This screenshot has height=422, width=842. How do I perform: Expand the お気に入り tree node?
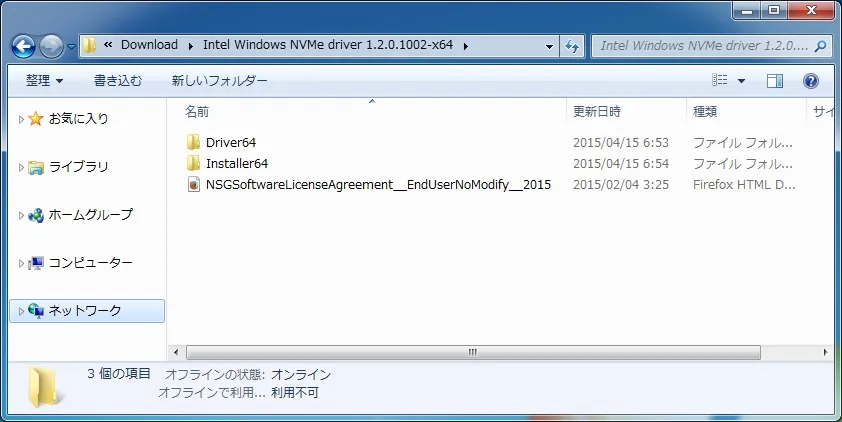pos(21,119)
